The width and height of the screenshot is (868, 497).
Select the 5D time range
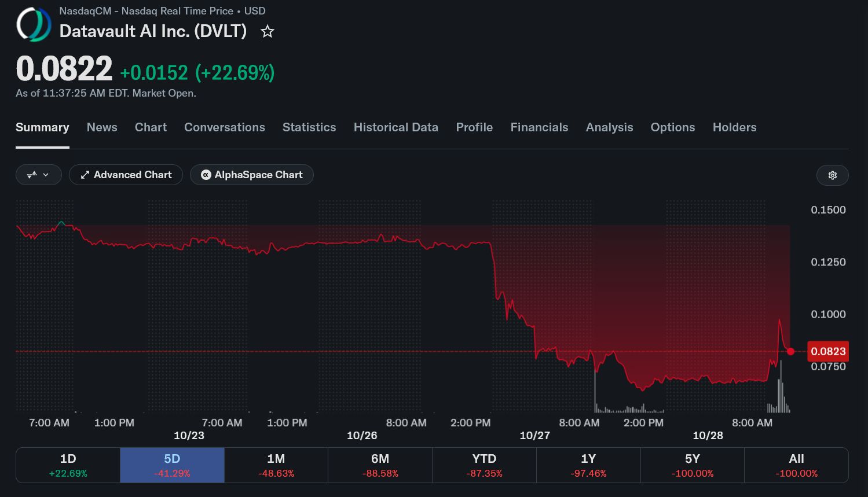(x=172, y=465)
